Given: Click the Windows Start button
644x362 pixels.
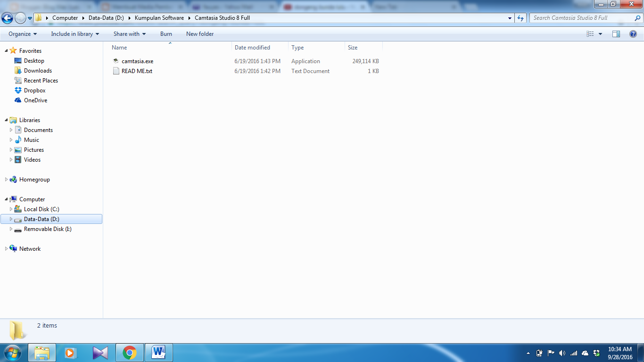Looking at the screenshot, I should tap(13, 353).
